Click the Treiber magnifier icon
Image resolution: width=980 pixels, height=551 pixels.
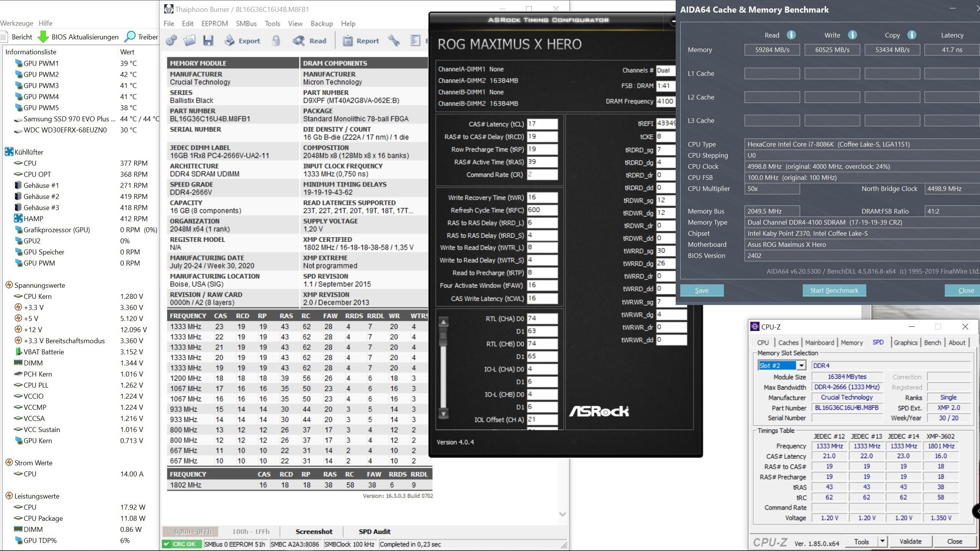coord(130,37)
